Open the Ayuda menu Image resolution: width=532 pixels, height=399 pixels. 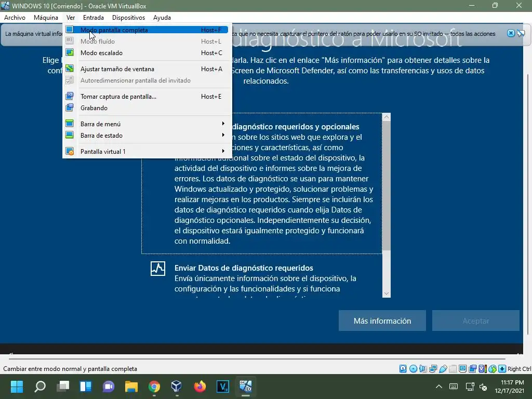[162, 18]
